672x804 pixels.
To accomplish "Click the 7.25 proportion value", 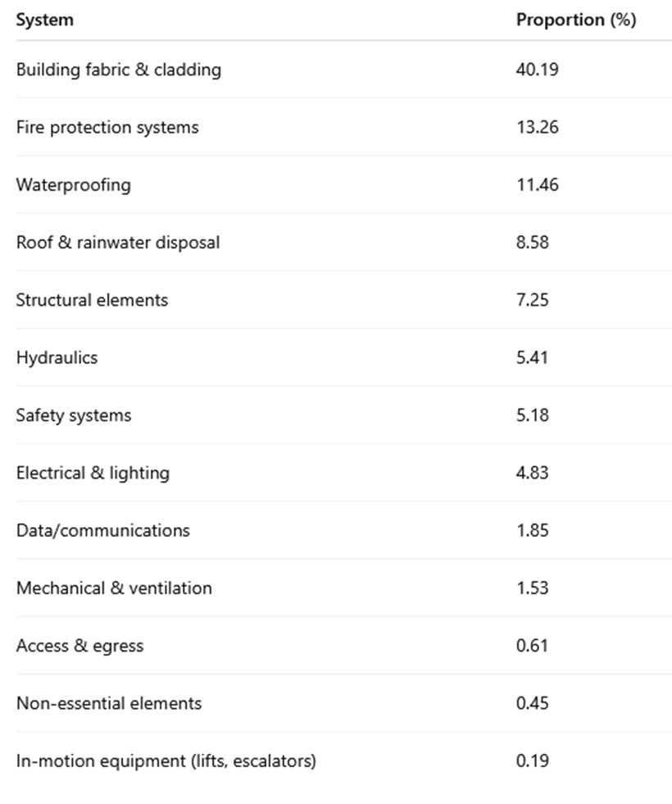I will coord(532,299).
